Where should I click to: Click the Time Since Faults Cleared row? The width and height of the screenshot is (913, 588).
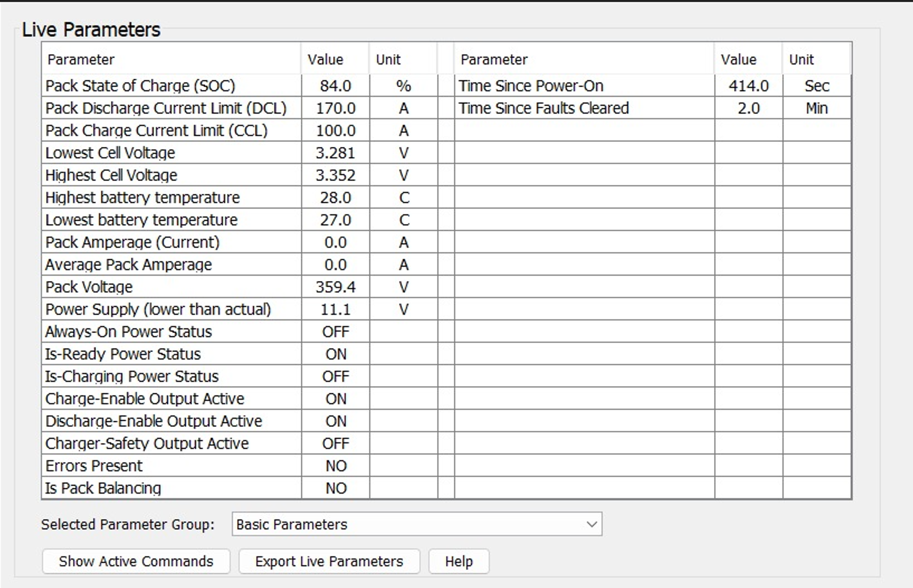(543, 108)
